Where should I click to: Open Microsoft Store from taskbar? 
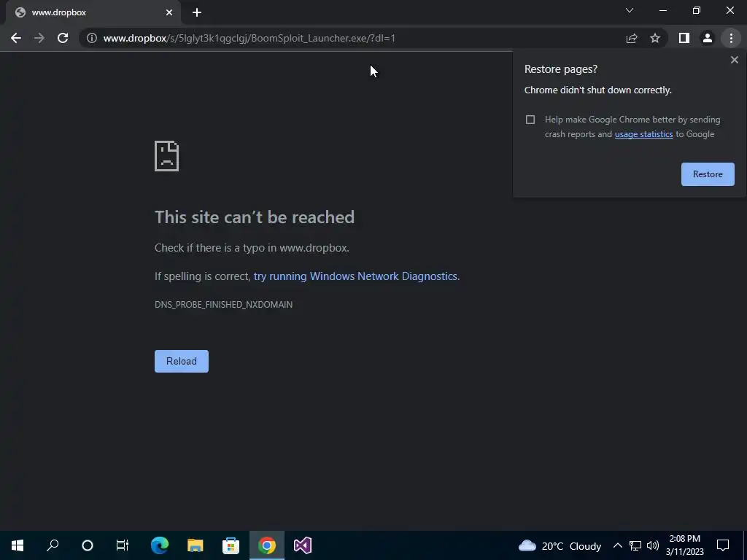pos(231,545)
